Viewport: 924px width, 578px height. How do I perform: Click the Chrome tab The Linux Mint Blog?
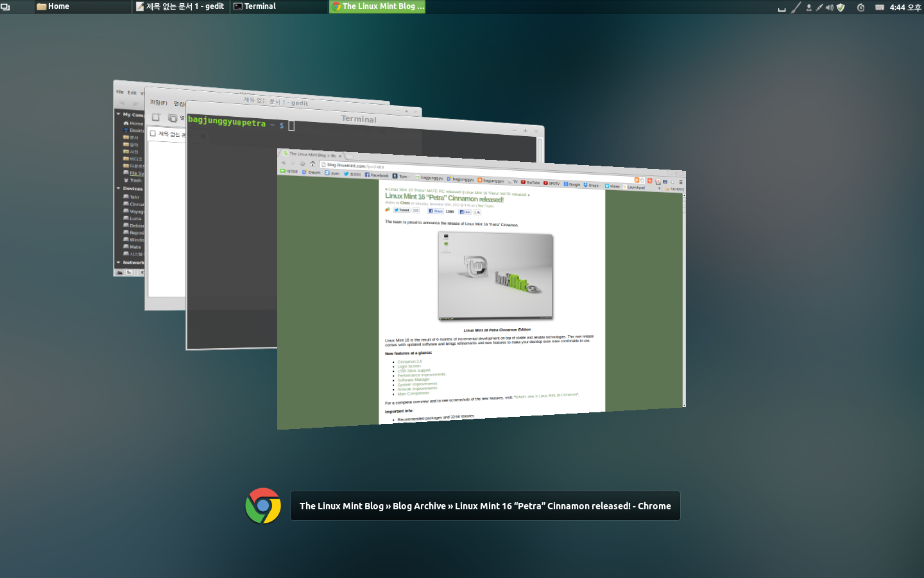click(x=312, y=155)
